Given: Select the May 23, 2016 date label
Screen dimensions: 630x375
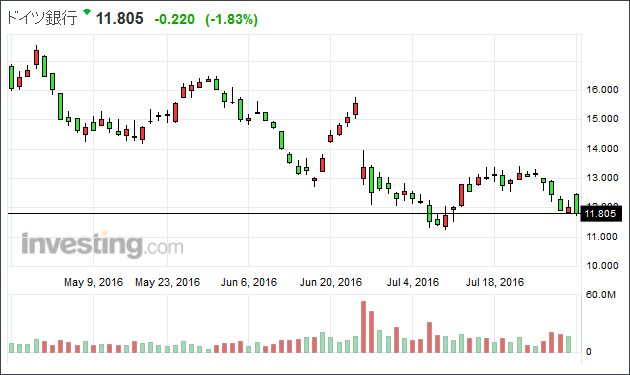Looking at the screenshot, I should coord(167,282).
